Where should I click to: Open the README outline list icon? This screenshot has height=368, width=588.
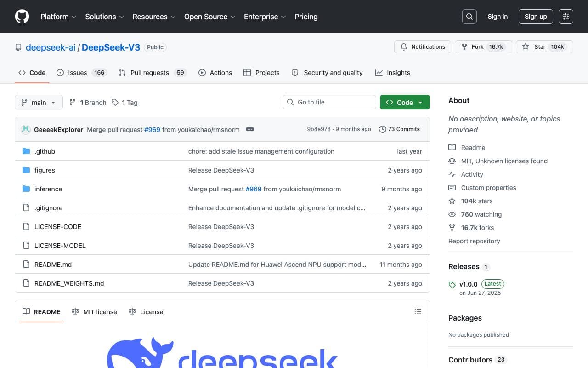point(418,311)
